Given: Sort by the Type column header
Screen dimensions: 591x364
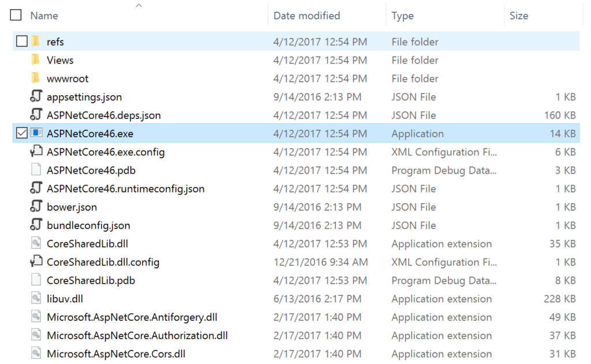Looking at the screenshot, I should (x=402, y=16).
